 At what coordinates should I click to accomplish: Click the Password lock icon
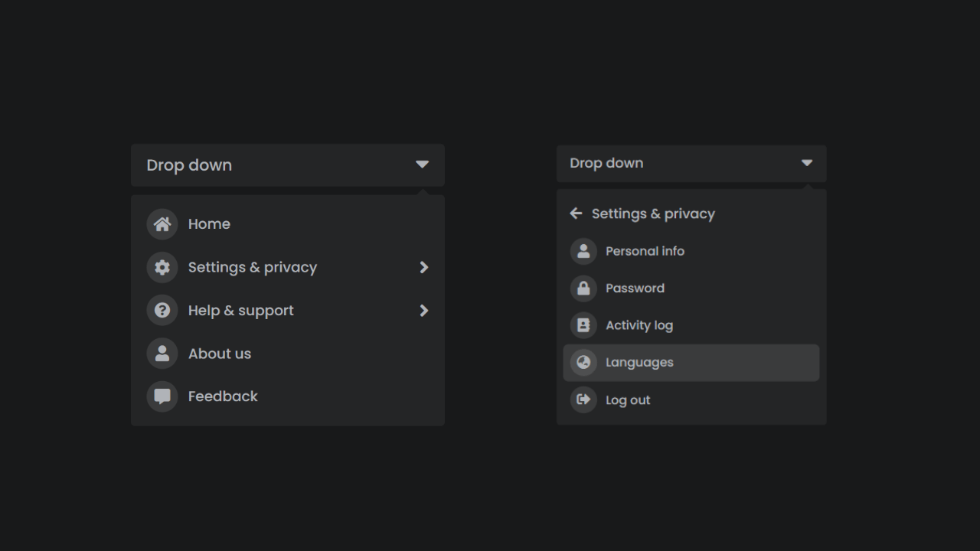click(583, 288)
